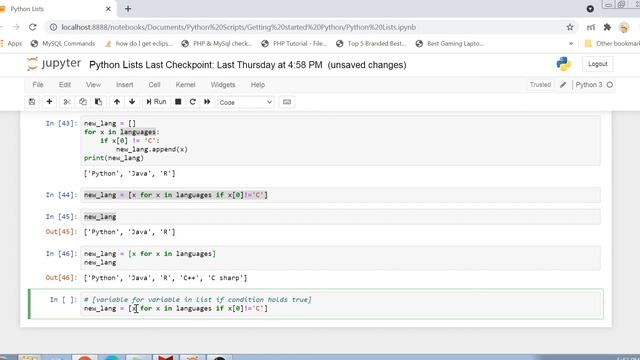Run the selected cell
This screenshot has width=640, height=360.
156,102
